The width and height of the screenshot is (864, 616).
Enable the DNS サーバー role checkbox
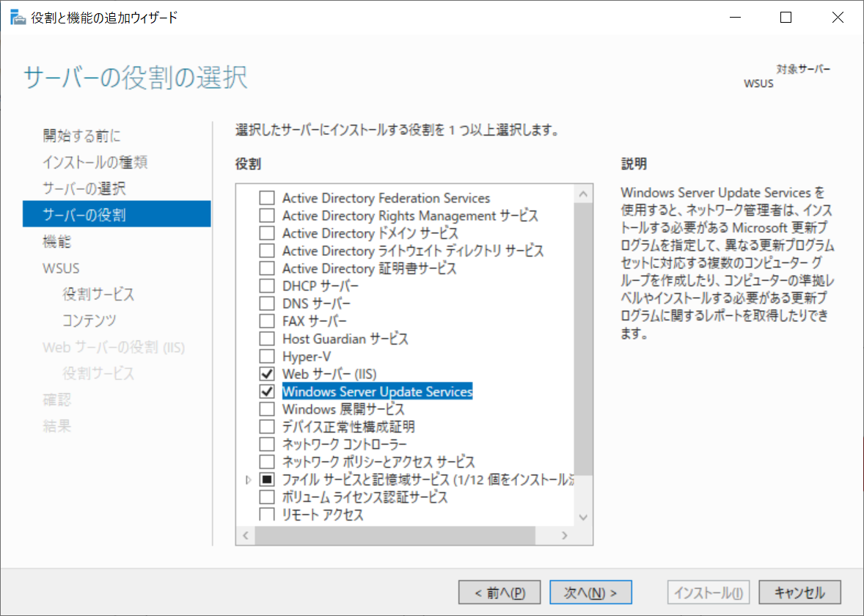(x=267, y=304)
